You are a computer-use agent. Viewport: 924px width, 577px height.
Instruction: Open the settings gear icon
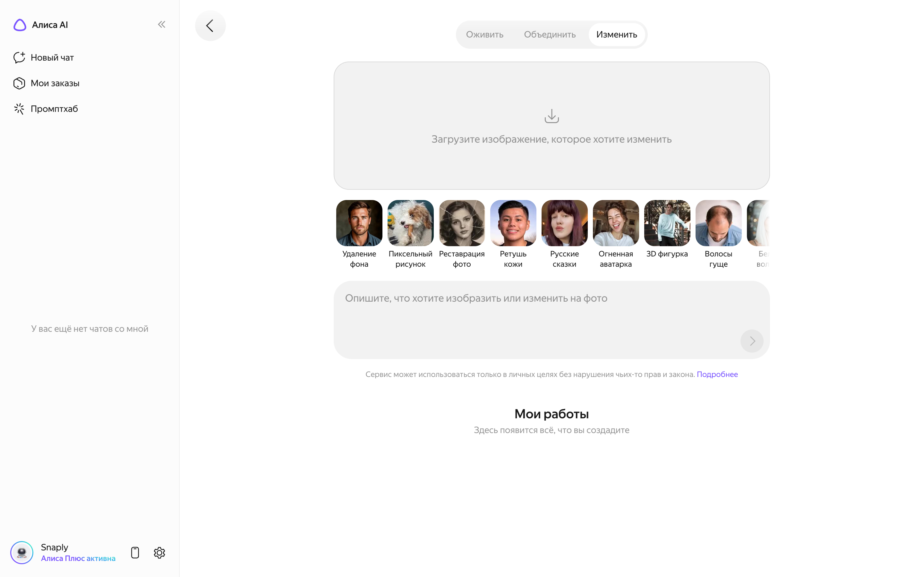(x=159, y=552)
